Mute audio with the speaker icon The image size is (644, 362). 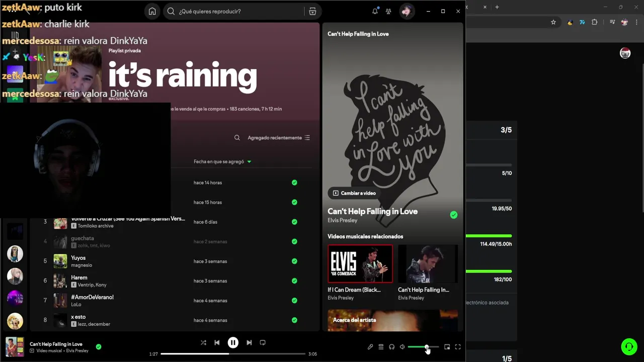click(403, 347)
